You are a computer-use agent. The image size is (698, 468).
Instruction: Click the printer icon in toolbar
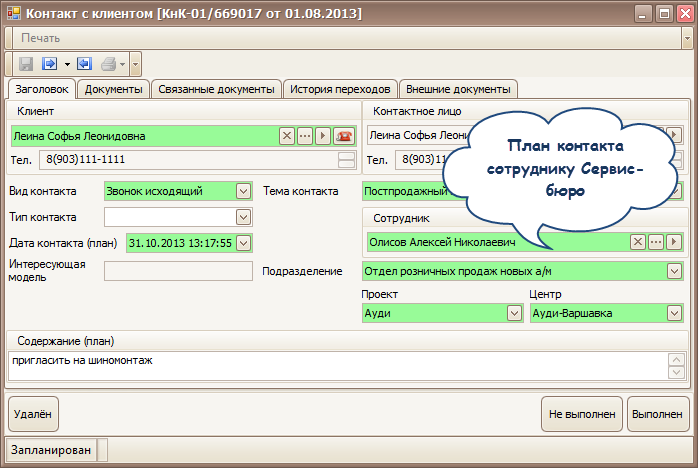point(109,63)
